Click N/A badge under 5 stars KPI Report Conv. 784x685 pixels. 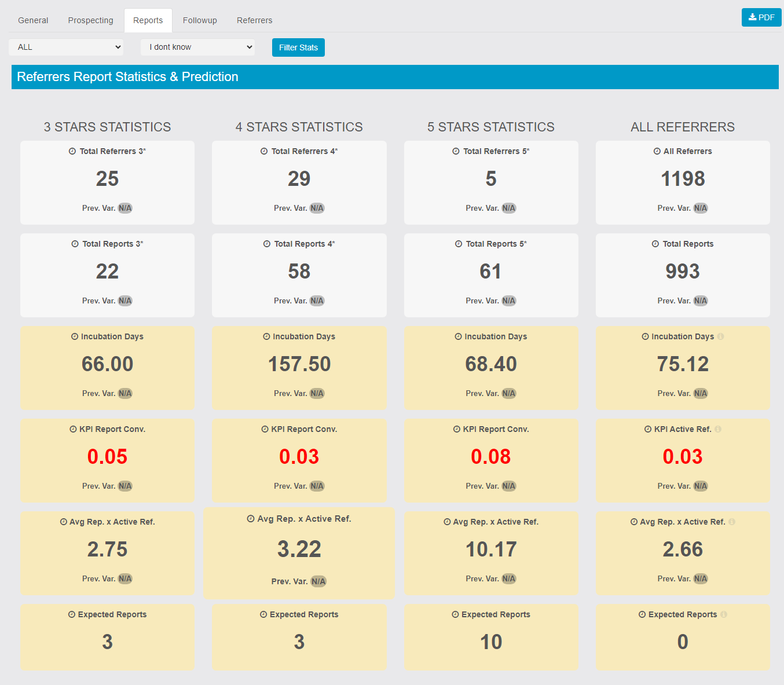click(508, 486)
